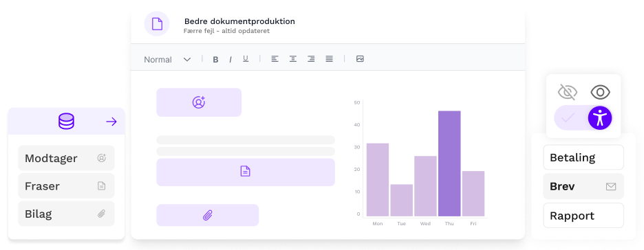Toggle the accessibility switch
The image size is (644, 250).
point(583,118)
